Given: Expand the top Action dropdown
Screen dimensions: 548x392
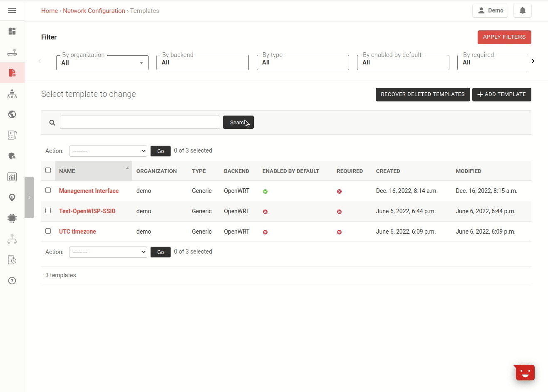Looking at the screenshot, I should click(x=108, y=151).
